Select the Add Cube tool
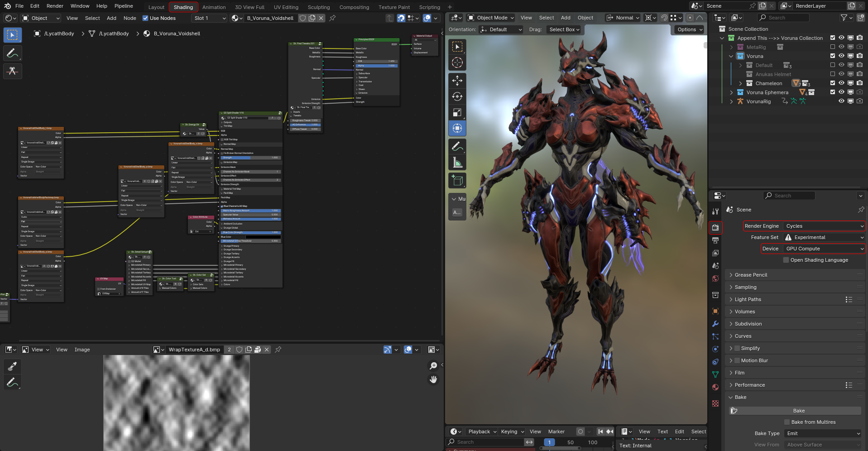Viewport: 868px width, 451px height. (x=457, y=180)
